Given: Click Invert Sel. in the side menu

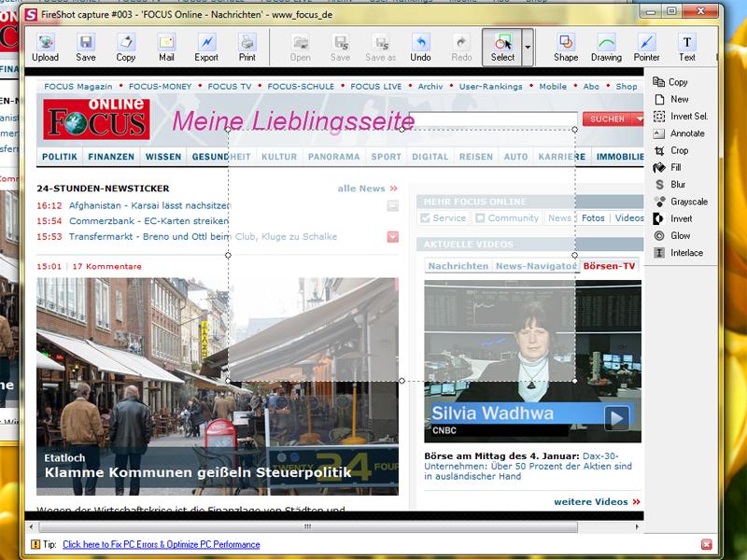Looking at the screenshot, I should [x=688, y=117].
